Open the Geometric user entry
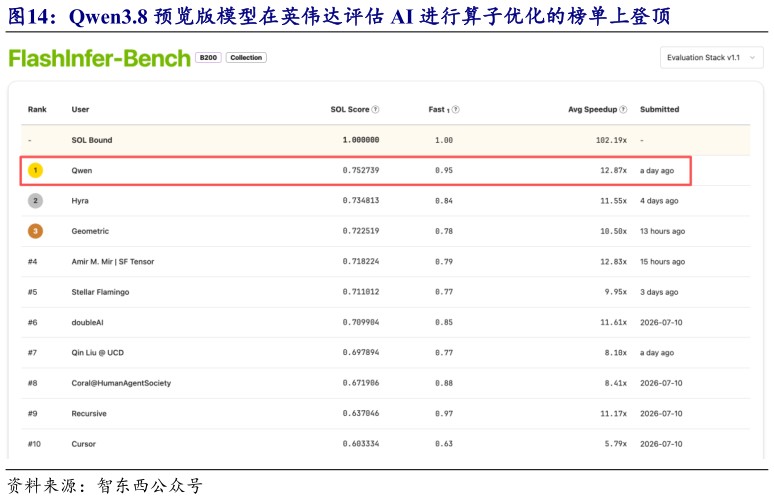The height and width of the screenshot is (499, 774). 90,231
